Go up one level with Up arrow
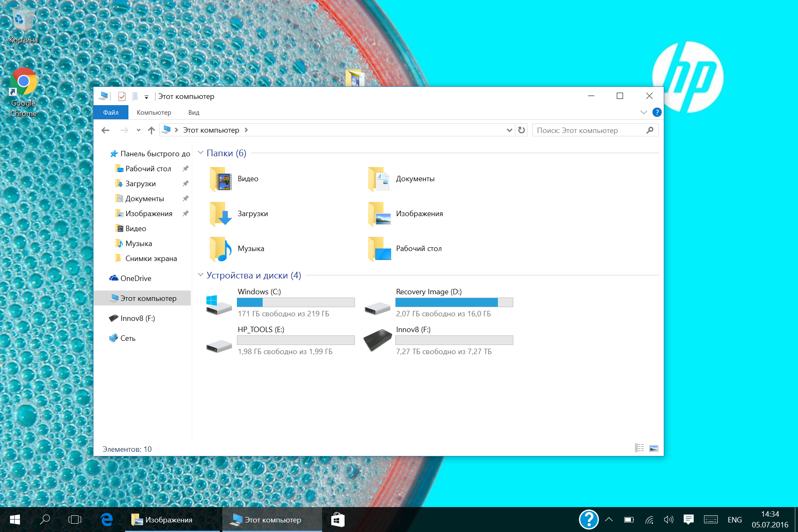The image size is (798, 532). coord(151,131)
